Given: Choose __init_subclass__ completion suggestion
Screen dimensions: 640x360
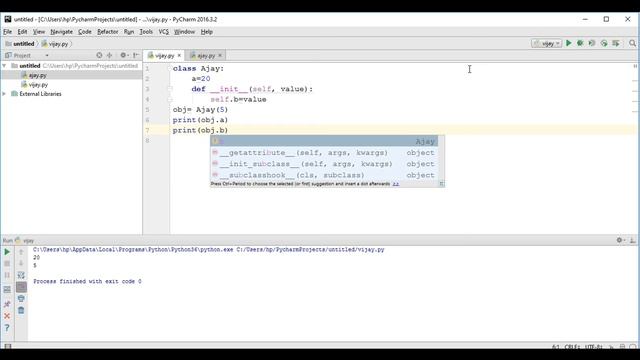Looking at the screenshot, I should (324, 164).
